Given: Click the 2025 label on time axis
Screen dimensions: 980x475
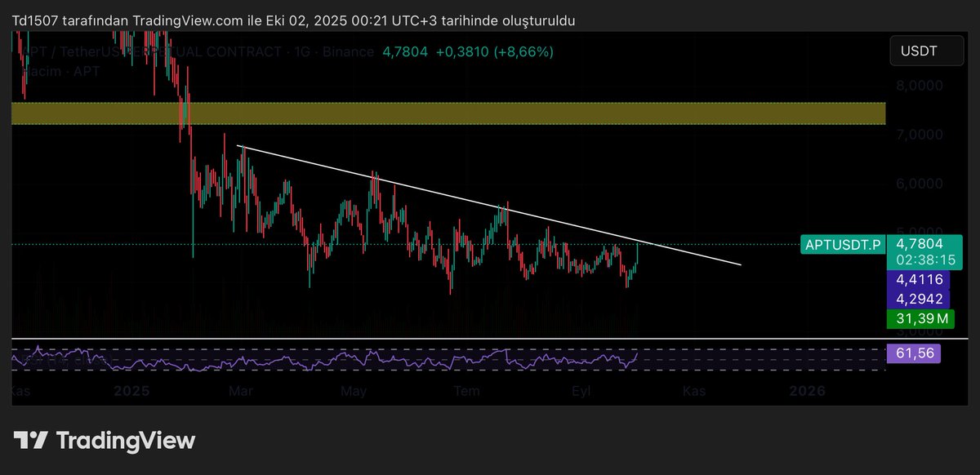Looking at the screenshot, I should 131,391.
